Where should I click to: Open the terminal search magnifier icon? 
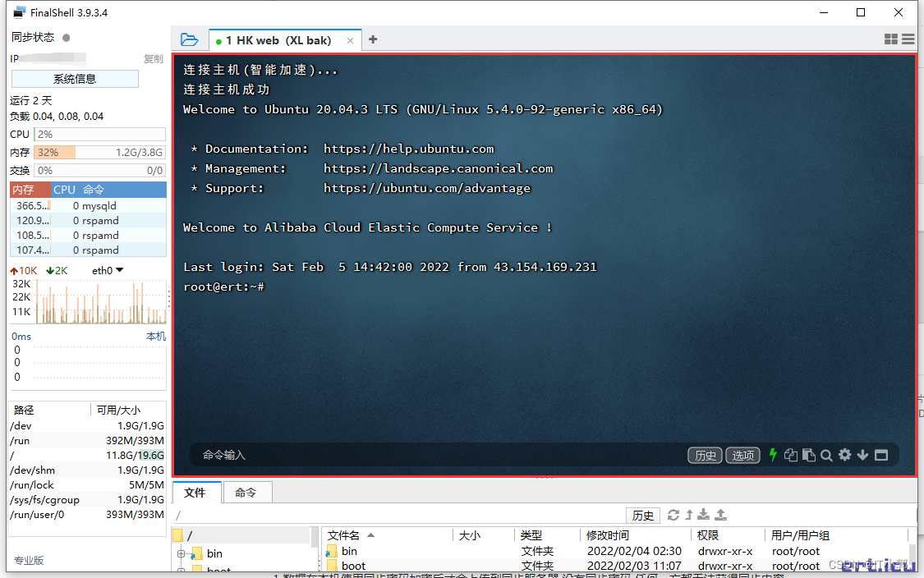(826, 455)
